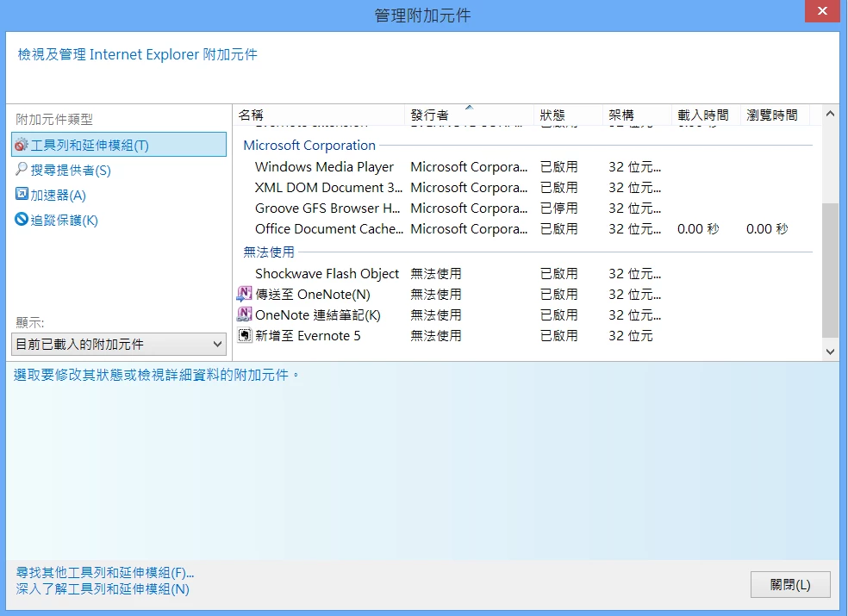Click the 傳送至 OneNote(N) icon
Image resolution: width=848 pixels, height=616 pixels.
(x=245, y=294)
